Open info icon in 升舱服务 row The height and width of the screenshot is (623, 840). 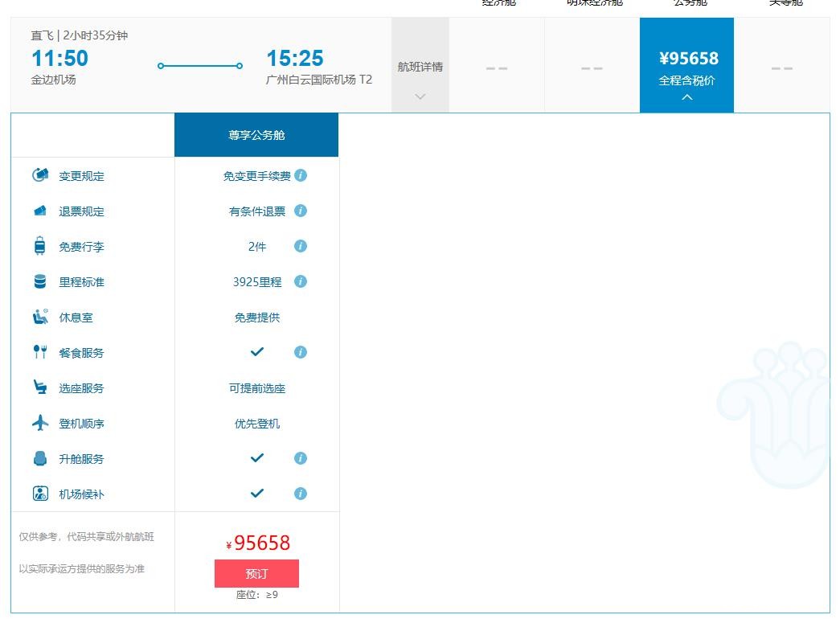point(301,458)
